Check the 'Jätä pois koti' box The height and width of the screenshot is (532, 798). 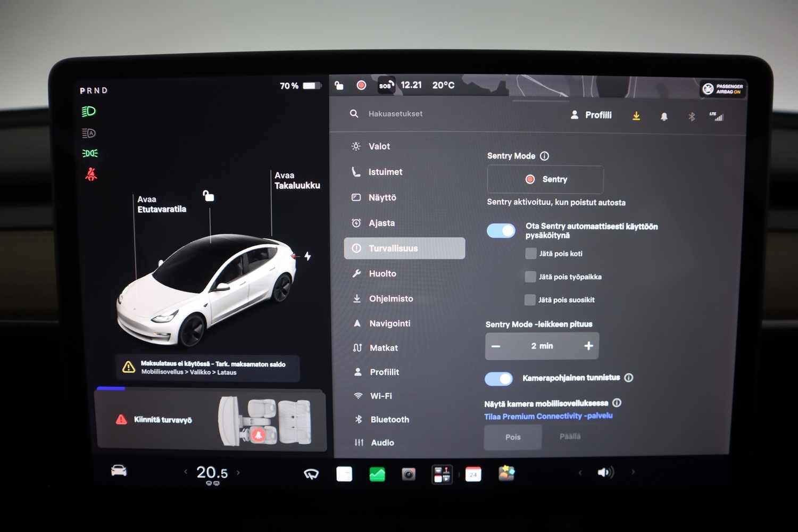click(530, 253)
